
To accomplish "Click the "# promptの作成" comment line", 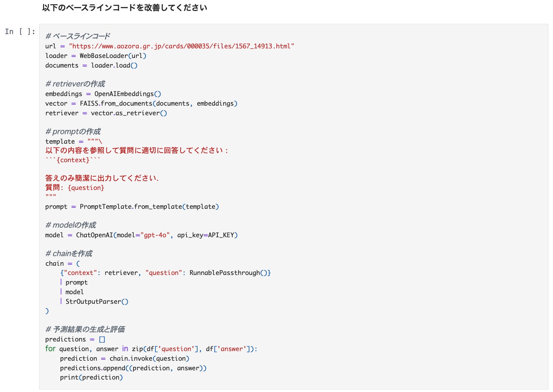I will point(73,132).
